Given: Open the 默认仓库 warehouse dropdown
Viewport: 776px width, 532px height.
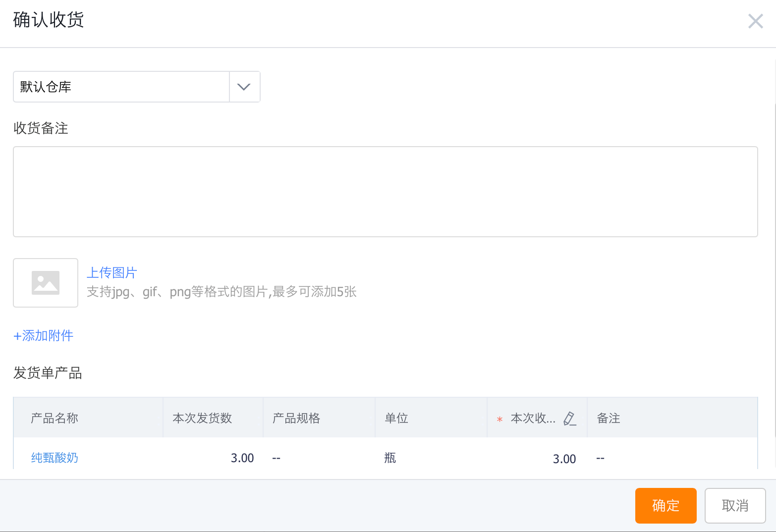Looking at the screenshot, I should tap(136, 87).
